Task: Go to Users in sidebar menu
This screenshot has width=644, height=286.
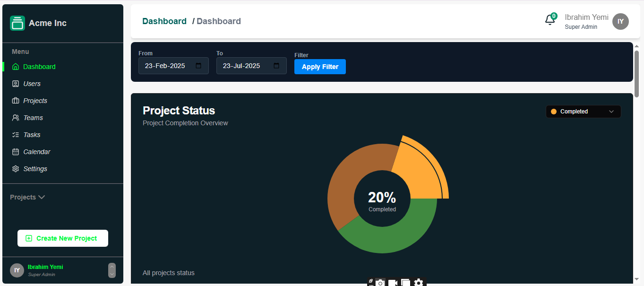Action: click(32, 84)
